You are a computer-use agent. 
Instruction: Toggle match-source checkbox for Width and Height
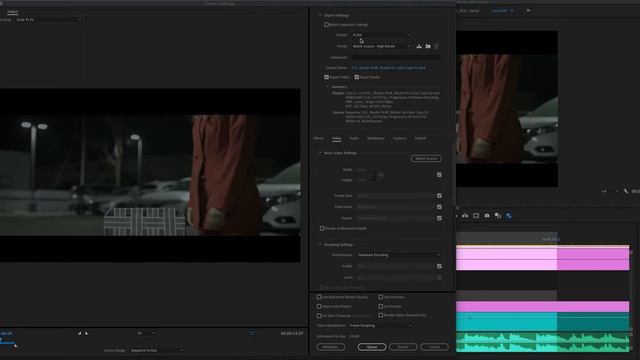pos(439,175)
